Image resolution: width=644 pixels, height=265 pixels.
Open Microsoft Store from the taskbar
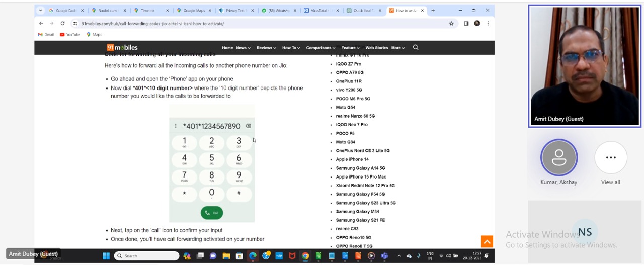(x=239, y=256)
